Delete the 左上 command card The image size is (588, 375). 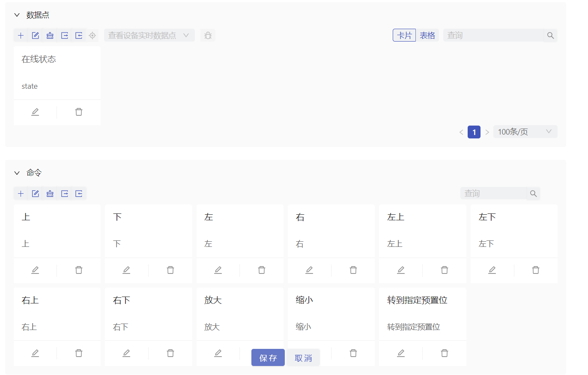click(445, 270)
